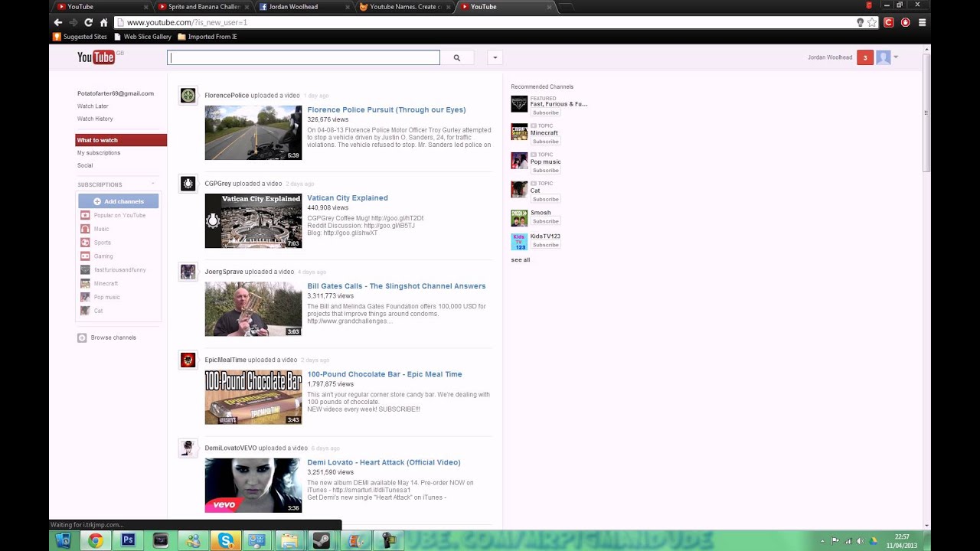Screen dimensions: 980x551
Task: Click the Jordan Woolhead account avatar
Action: [x=883, y=57]
